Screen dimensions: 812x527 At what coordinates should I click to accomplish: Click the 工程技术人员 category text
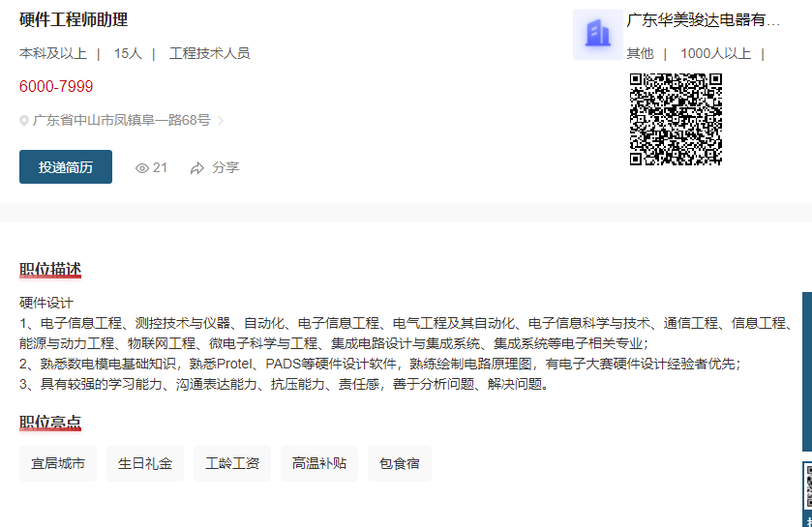210,53
